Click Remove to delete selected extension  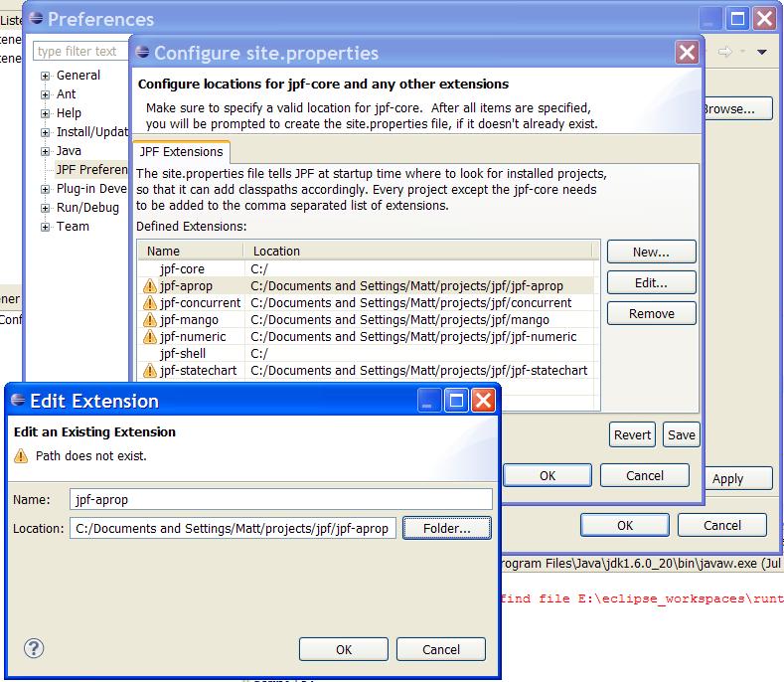point(651,313)
